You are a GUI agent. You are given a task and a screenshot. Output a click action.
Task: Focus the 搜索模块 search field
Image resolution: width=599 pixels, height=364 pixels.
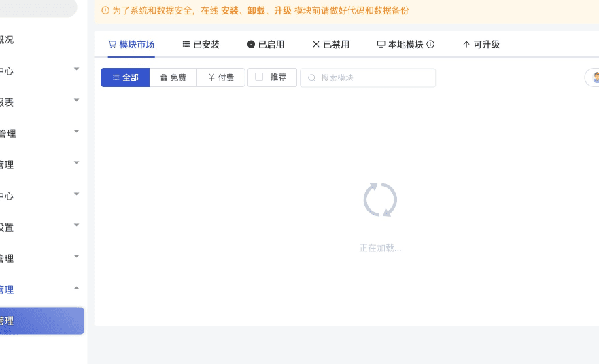[x=374, y=78]
